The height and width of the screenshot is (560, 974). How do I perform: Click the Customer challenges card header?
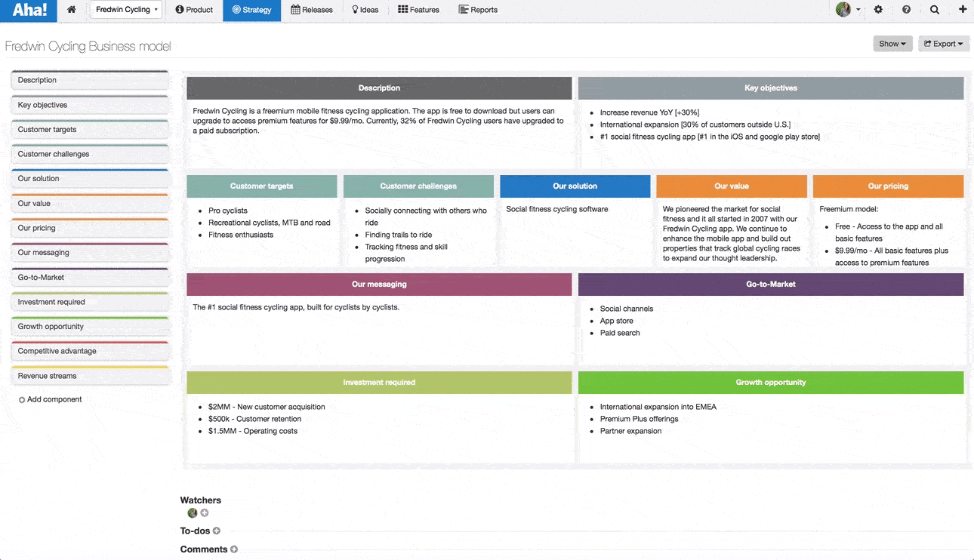(418, 186)
